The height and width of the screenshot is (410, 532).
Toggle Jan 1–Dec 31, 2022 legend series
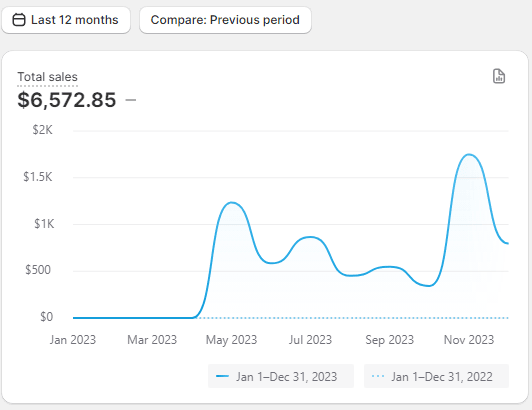436,376
